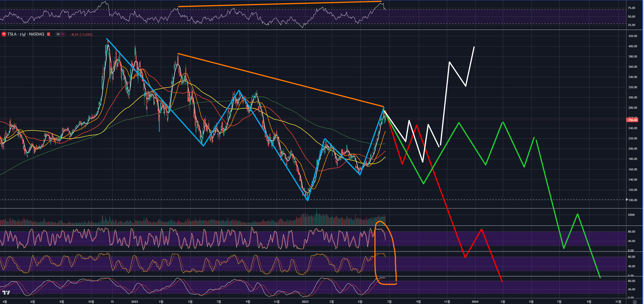Select the orange descending trendline on price
This screenshot has width=644, height=304.
(281, 80)
